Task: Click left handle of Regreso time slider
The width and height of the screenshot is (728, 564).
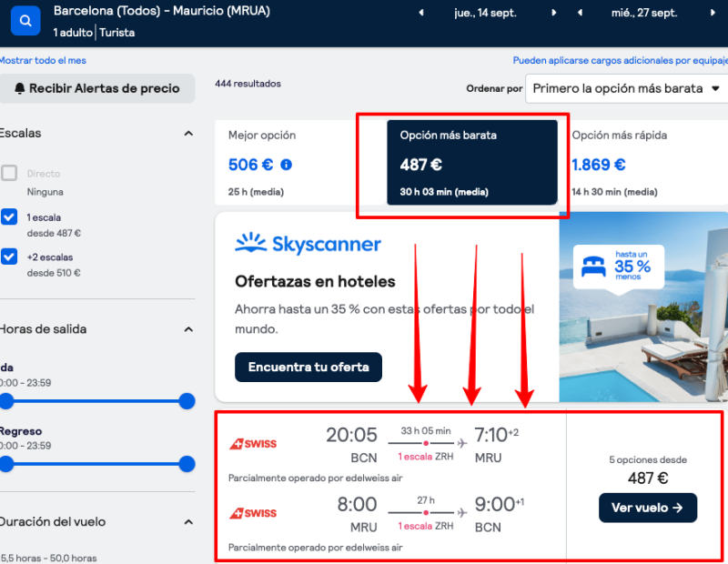Action: [x=6, y=464]
